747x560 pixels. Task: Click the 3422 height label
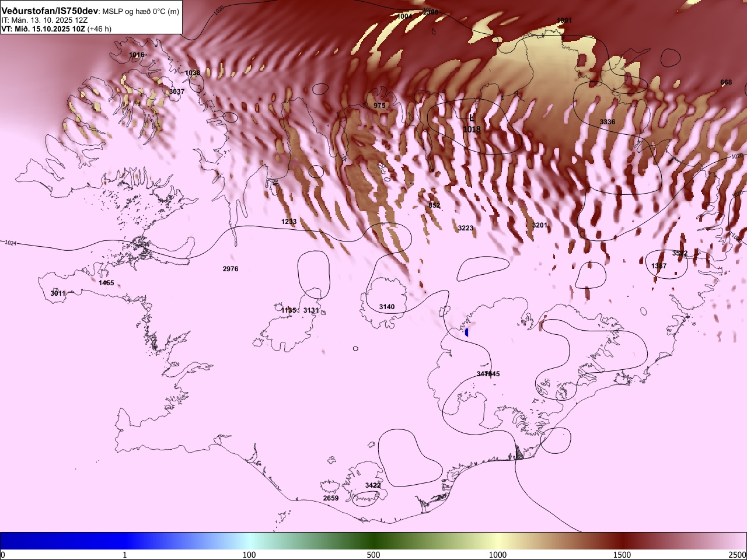(373, 485)
